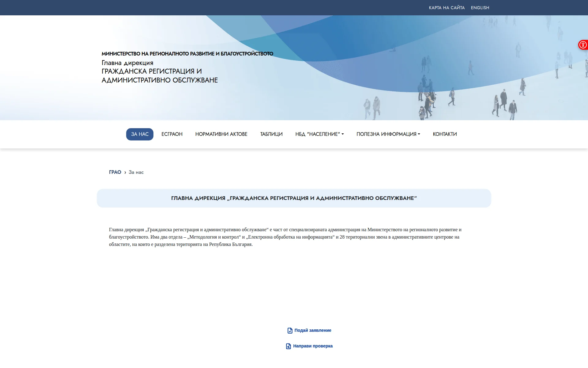Open the КАРТА НА САЙТА link

[447, 8]
